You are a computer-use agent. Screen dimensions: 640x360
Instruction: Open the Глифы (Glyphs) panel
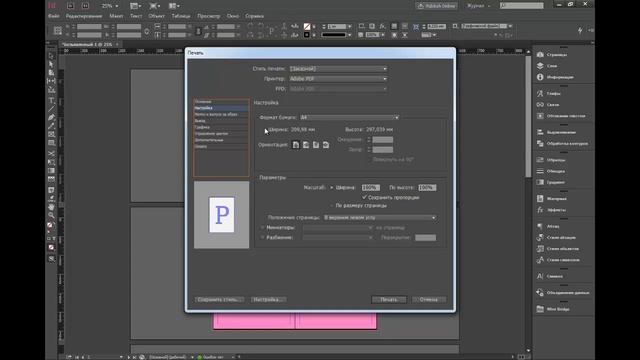(549, 93)
